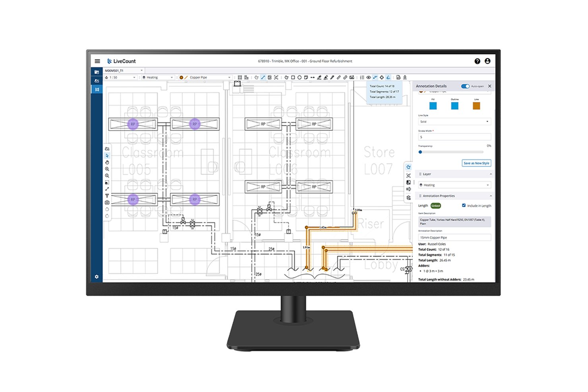Screen dimensions: 588x392
Task: Select the rectangle shape tool in toolbar
Action: pos(293,77)
